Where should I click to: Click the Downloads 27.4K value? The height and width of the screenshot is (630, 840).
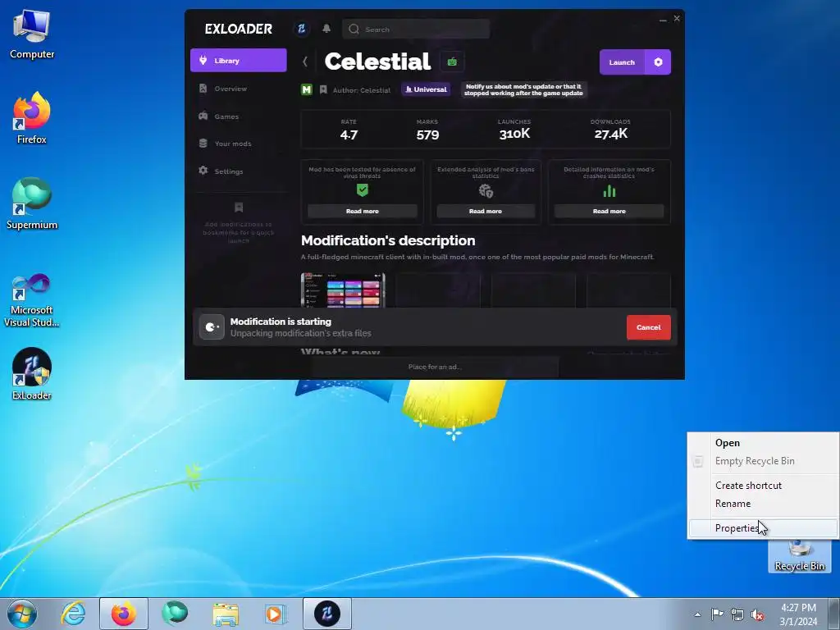coord(610,134)
